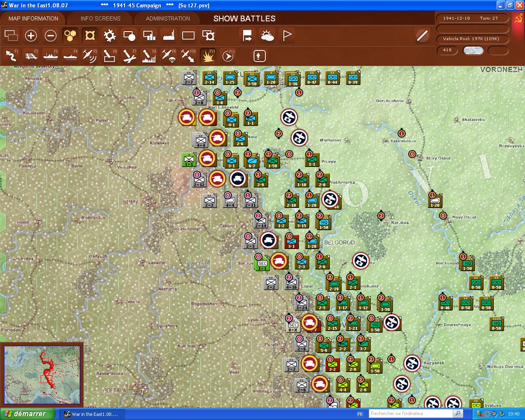
Task: Show the factory icon overlay
Action: (169, 36)
